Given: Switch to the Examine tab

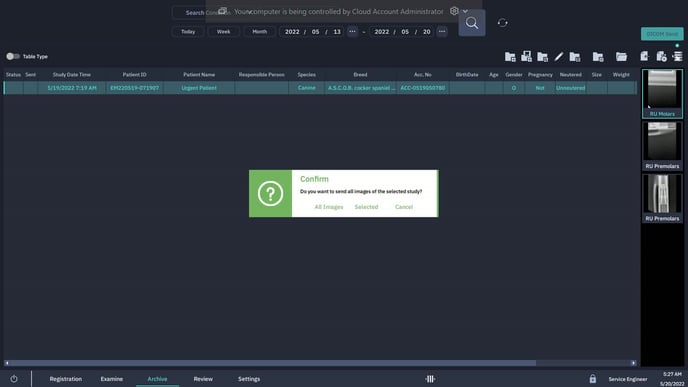Looking at the screenshot, I should 111,379.
